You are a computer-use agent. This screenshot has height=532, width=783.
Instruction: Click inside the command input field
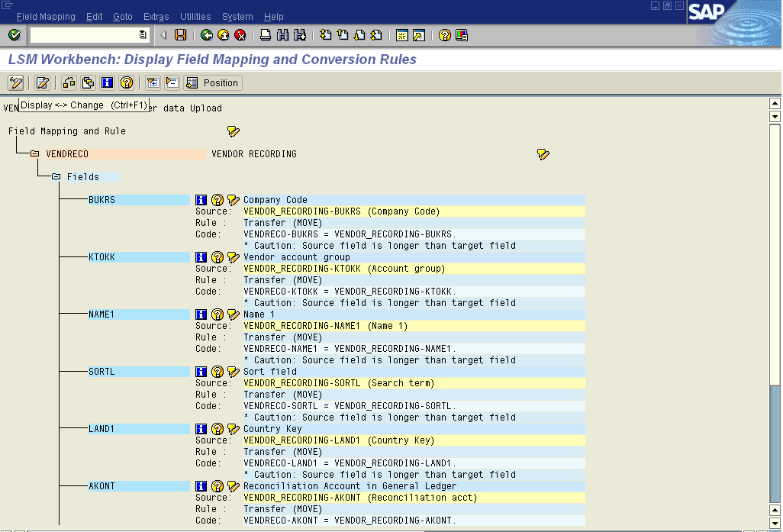84,35
